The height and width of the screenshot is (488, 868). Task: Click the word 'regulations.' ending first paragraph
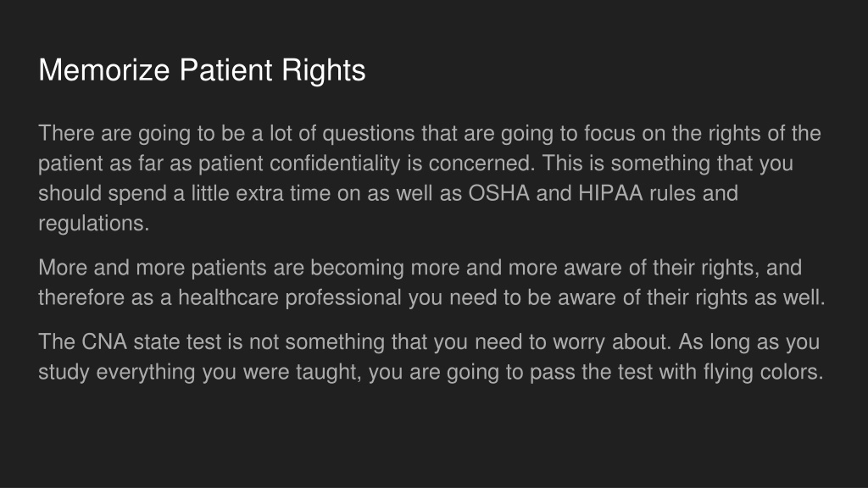(94, 224)
